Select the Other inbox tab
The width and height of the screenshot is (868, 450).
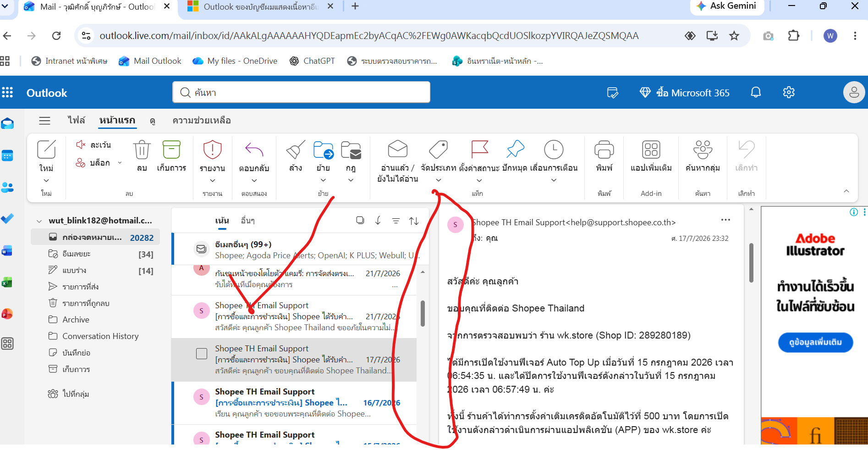point(247,221)
